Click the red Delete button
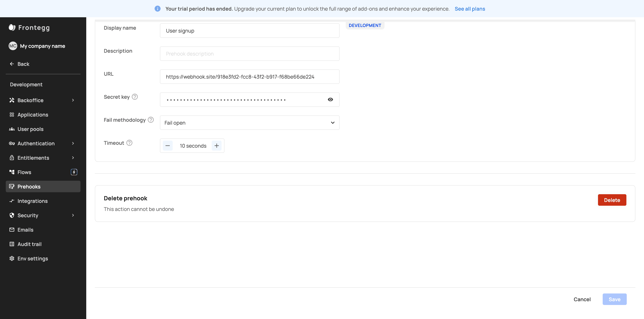Viewport: 644px width, 319px height. coord(612,200)
